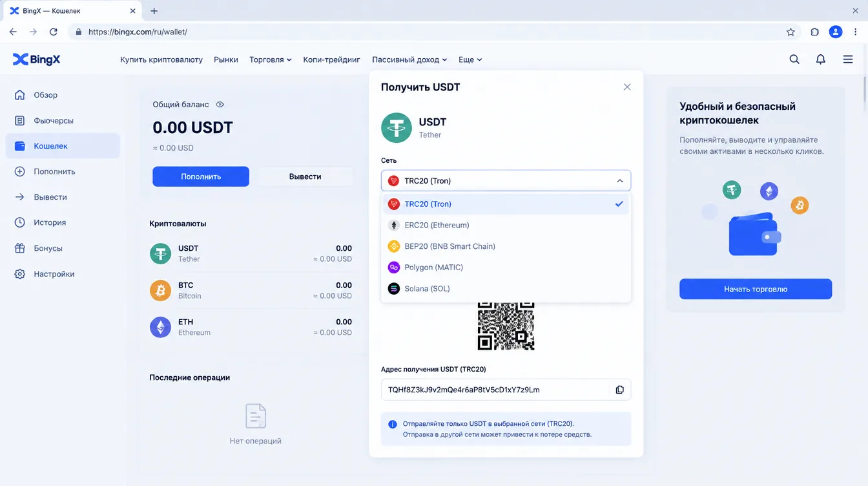Open Бонусы gift icon item

click(x=63, y=248)
